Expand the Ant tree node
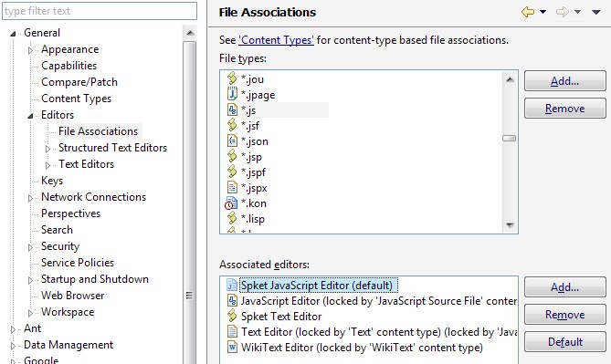Viewport: 611px width, 364px height. [x=13, y=329]
